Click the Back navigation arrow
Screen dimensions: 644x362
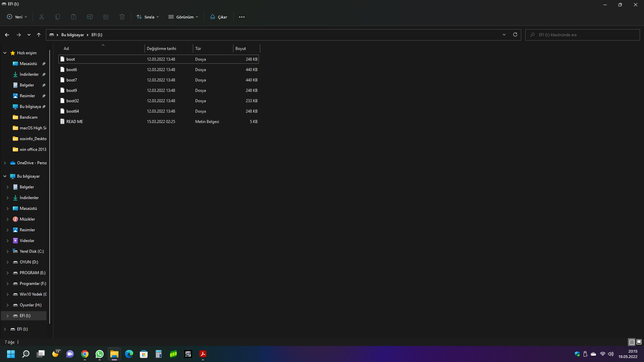7,35
